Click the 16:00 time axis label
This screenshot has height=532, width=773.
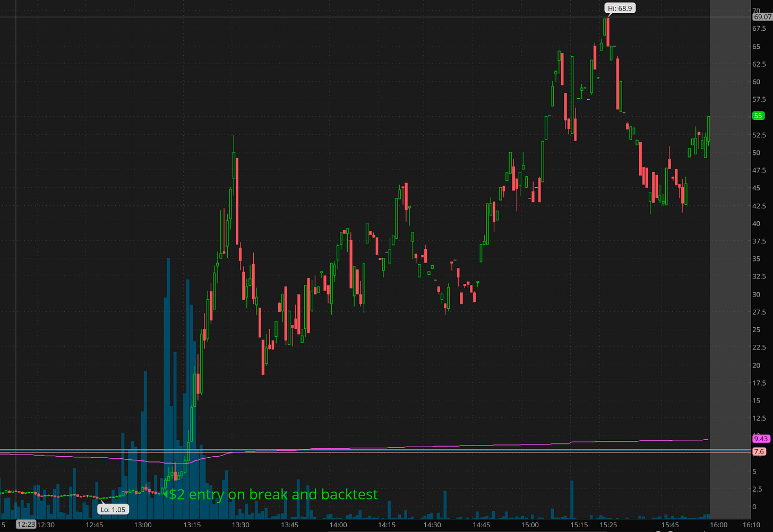(x=718, y=525)
